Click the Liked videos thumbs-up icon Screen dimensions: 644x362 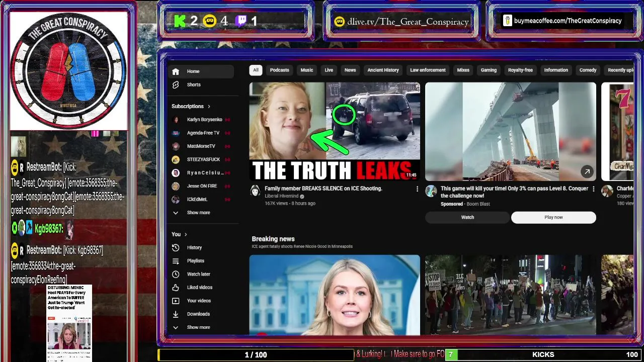tap(176, 288)
